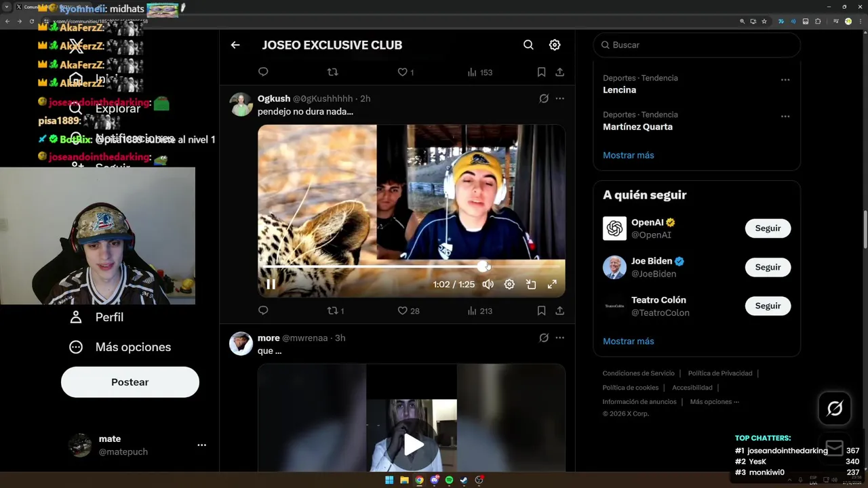Bookmark the top post with 153 views
868x488 pixels.
(541, 72)
